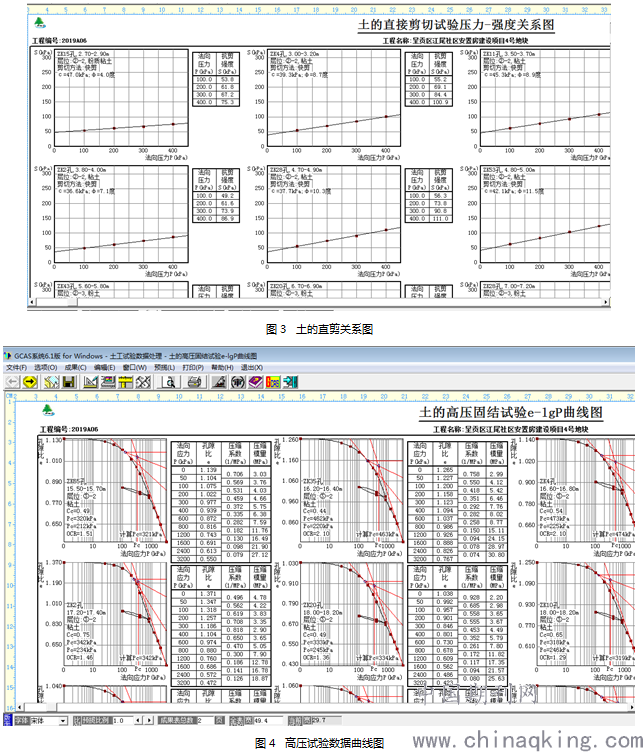
Task: Click the 缩图比例 value field showing 1.0
Action: (122, 721)
